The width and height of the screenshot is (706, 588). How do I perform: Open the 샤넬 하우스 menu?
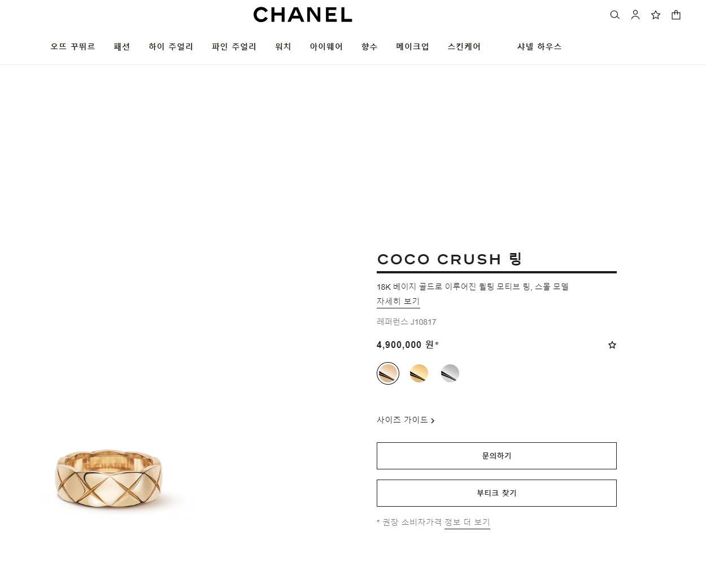(x=539, y=46)
